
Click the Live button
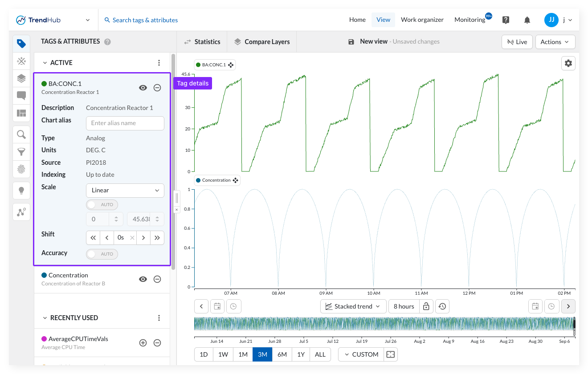pos(517,42)
